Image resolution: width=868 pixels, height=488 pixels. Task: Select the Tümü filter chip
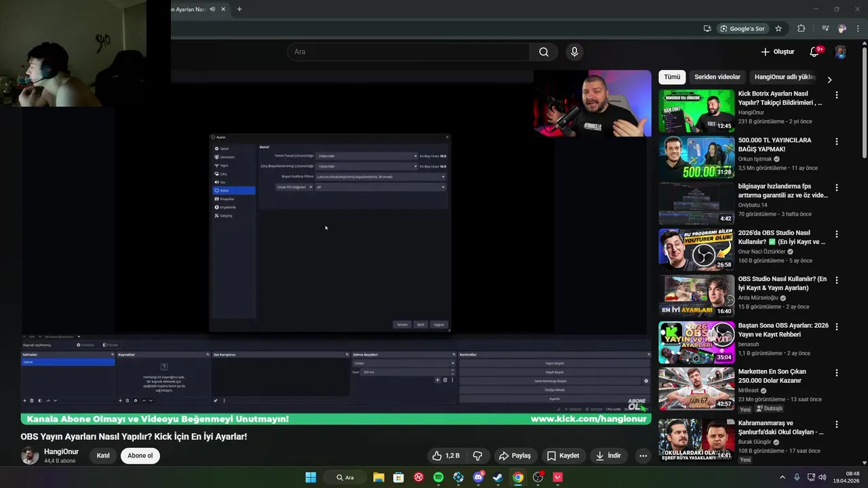[x=672, y=77]
